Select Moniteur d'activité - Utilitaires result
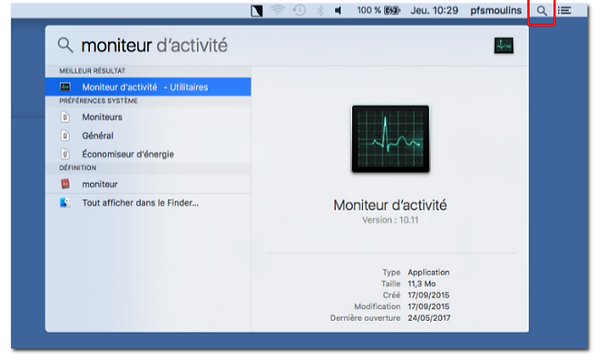This screenshot has width=600, height=360. click(148, 87)
